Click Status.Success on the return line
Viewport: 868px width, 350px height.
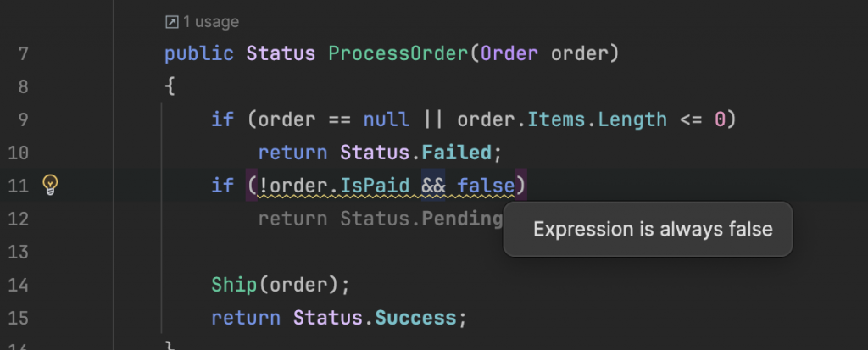point(375,318)
